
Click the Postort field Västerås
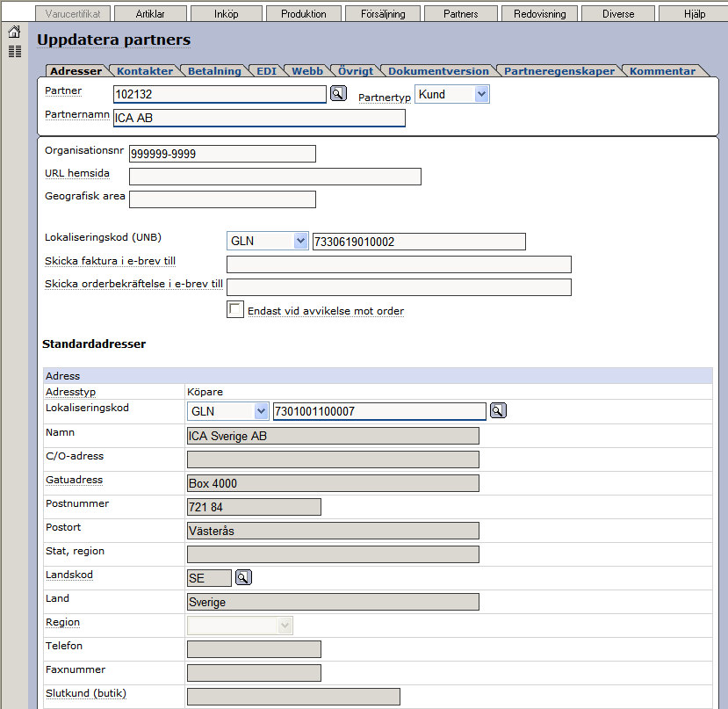pos(333,531)
